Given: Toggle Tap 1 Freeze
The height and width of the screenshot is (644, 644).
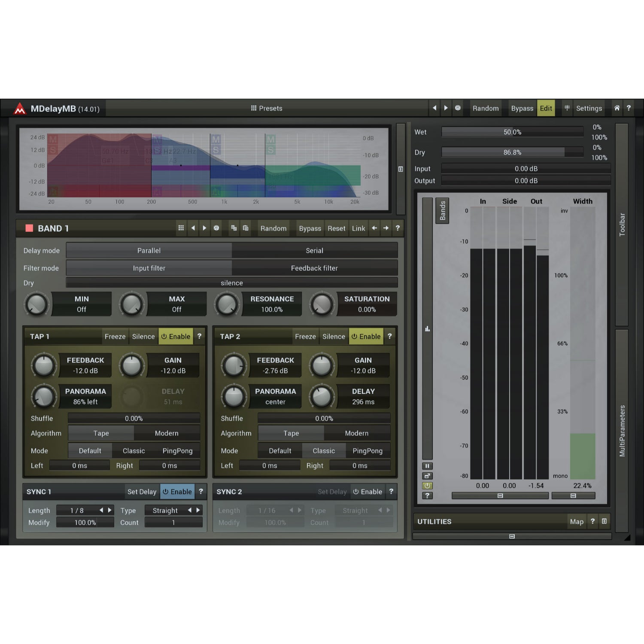Looking at the screenshot, I should pos(115,337).
